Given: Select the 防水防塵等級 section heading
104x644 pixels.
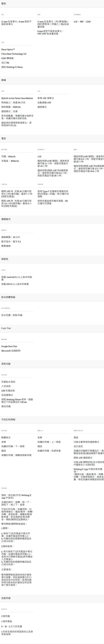Looking at the screenshot, I should (x=8, y=297).
